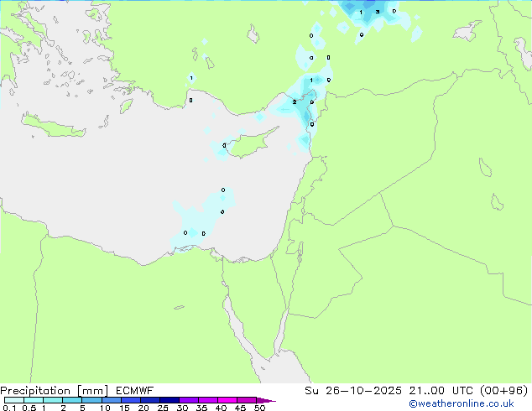Click the legend scale label '30'
The height and width of the screenshot is (411, 532).
click(182, 408)
